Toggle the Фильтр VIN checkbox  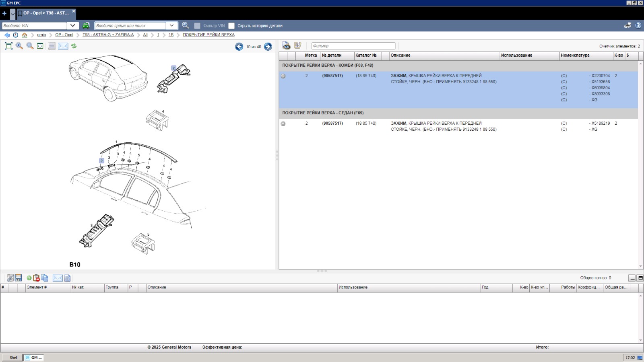click(197, 26)
